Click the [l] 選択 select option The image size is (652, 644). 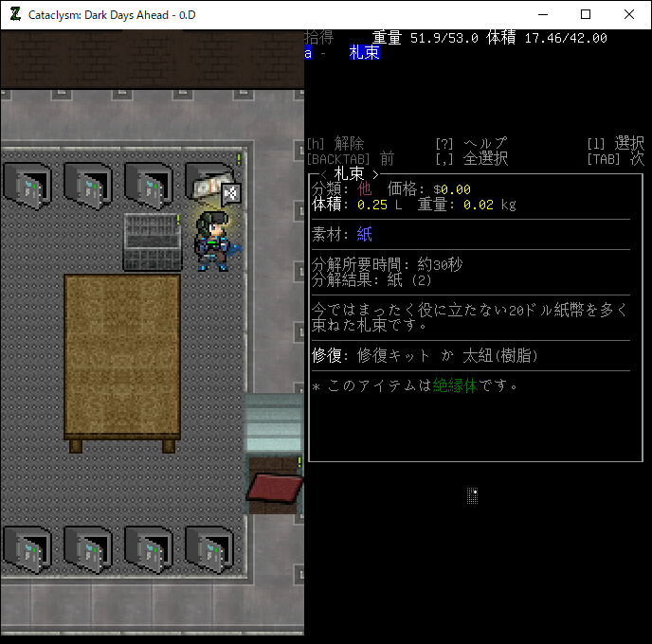615,144
